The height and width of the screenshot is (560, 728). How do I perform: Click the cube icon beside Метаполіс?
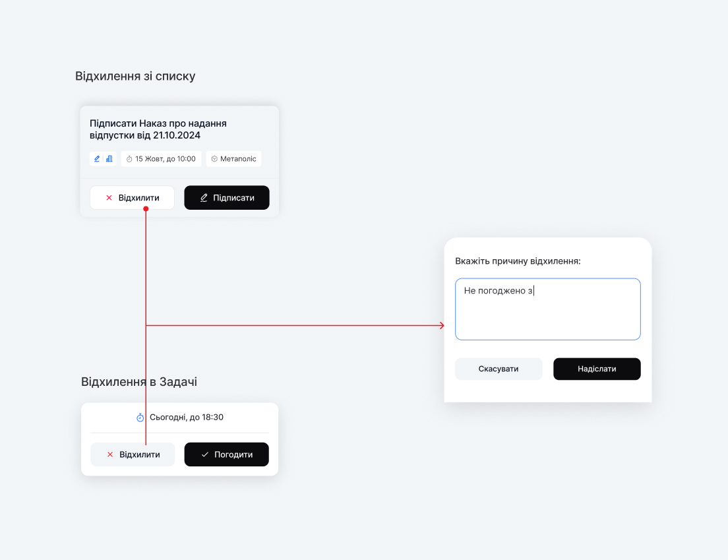pos(214,159)
